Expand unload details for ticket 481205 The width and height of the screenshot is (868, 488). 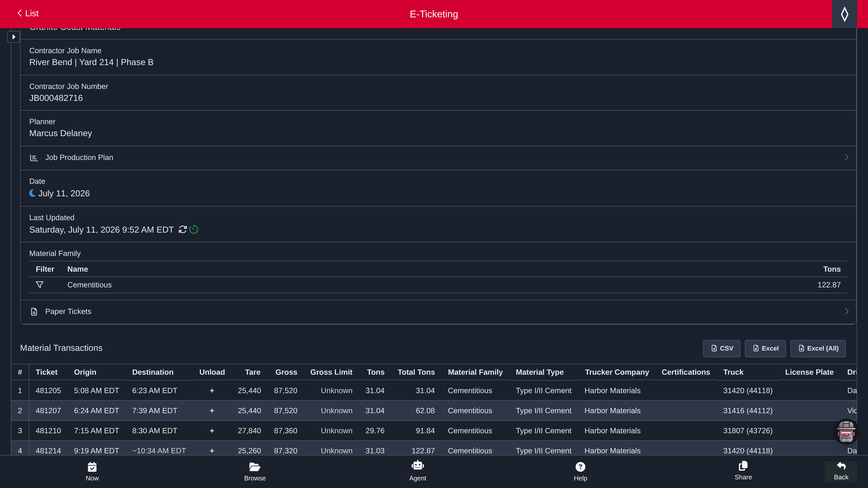(x=212, y=391)
